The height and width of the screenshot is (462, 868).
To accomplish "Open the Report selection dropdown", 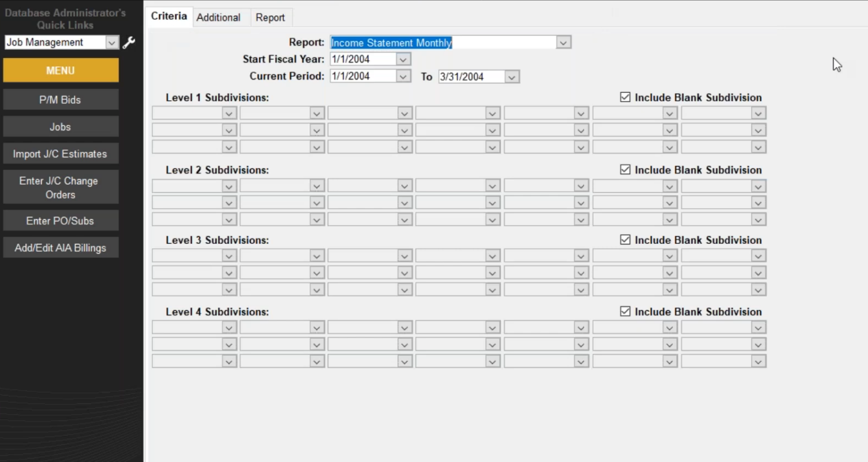I will [564, 42].
